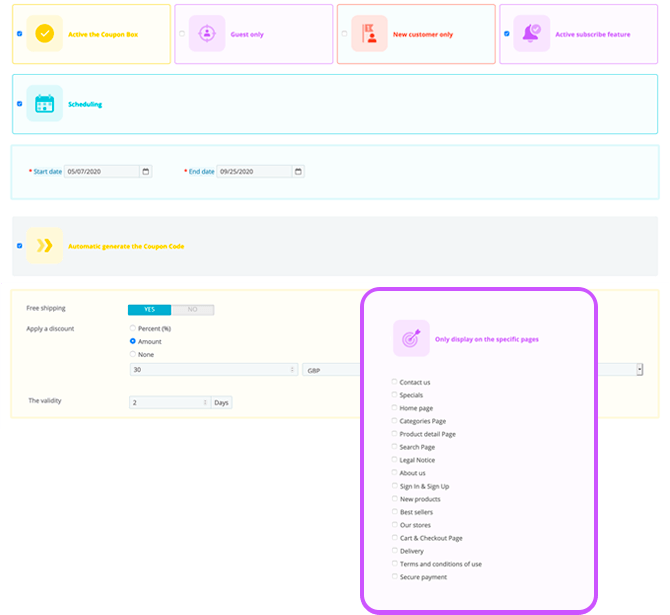Select the None discount radio
This screenshot has height=615, width=670.
[x=132, y=354]
